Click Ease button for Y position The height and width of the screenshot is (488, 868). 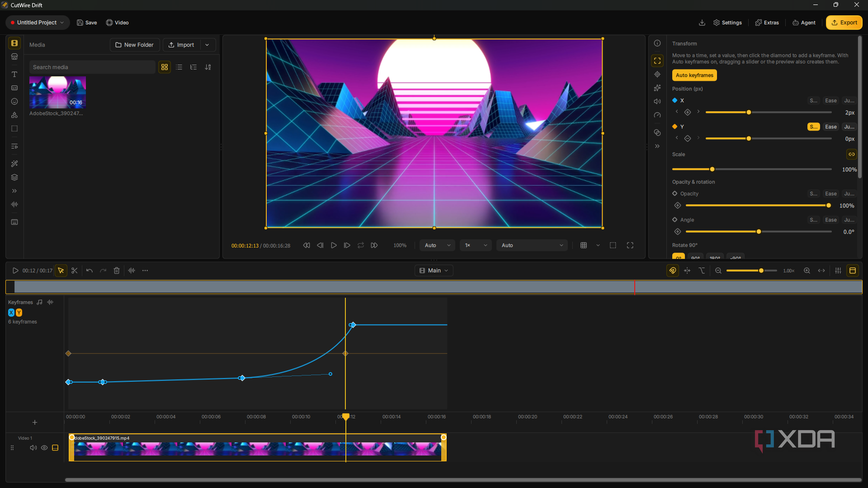tap(831, 127)
